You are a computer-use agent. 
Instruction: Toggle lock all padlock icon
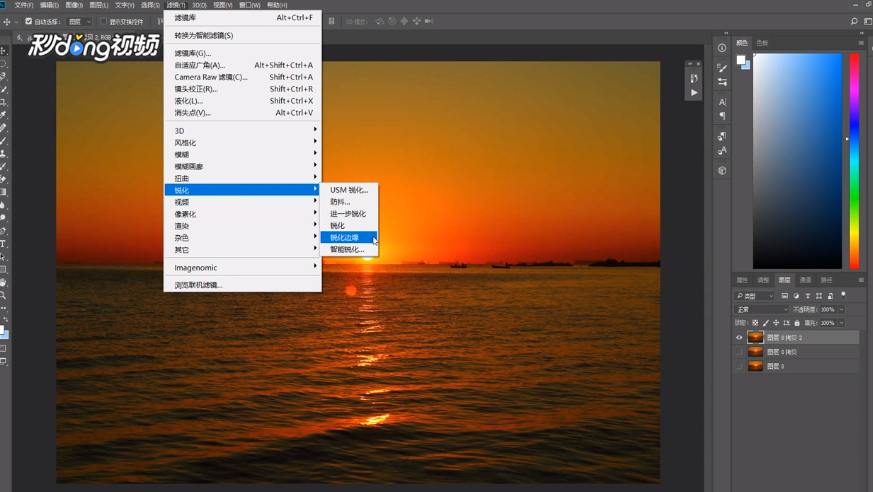click(x=797, y=323)
